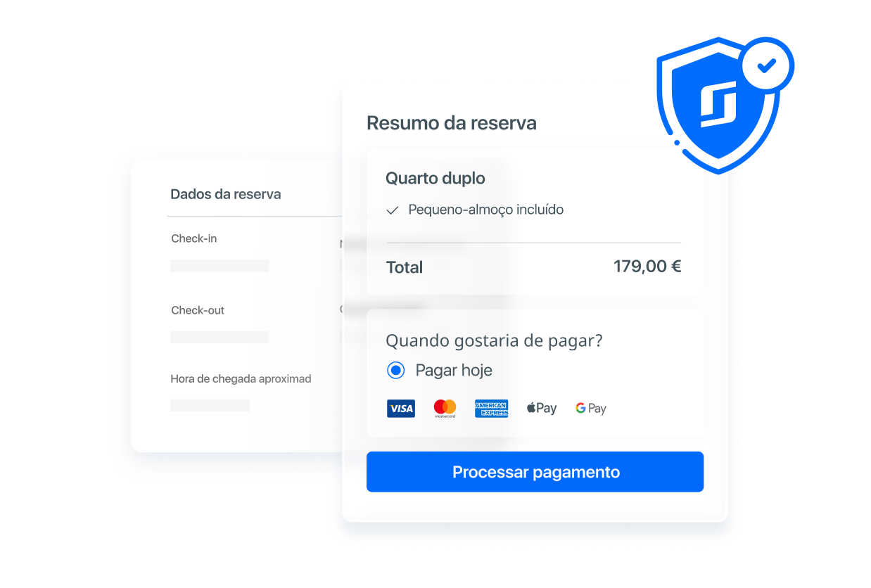This screenshot has width=871, height=588.
Task: Select the Mastercard payment icon
Action: point(445,409)
